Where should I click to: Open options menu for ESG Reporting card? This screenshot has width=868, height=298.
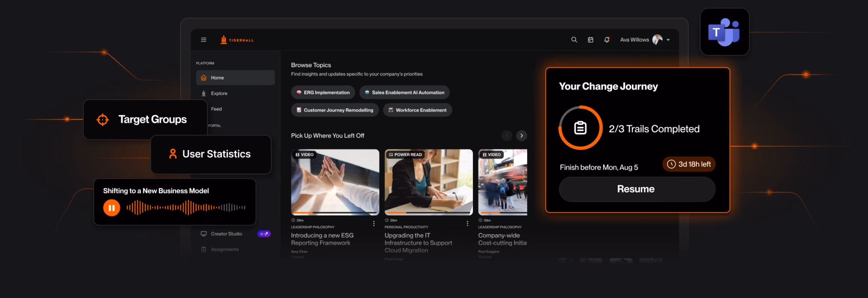[374, 223]
